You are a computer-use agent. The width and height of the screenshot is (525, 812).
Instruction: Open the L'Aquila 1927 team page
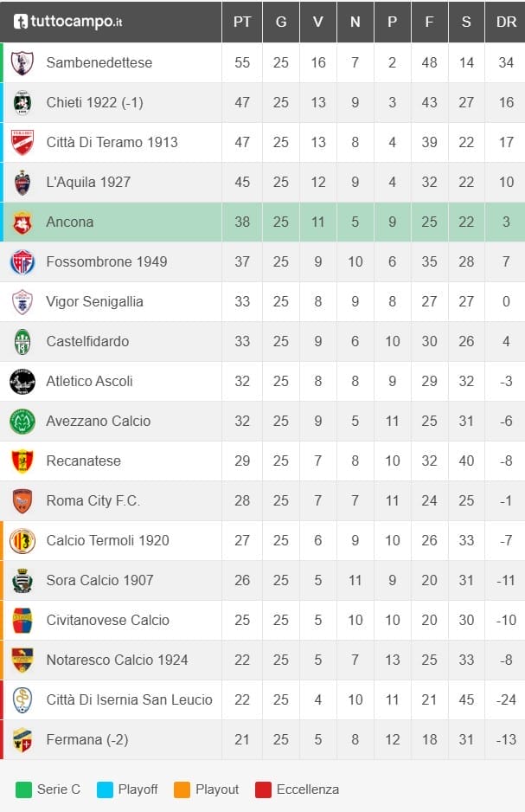(88, 183)
